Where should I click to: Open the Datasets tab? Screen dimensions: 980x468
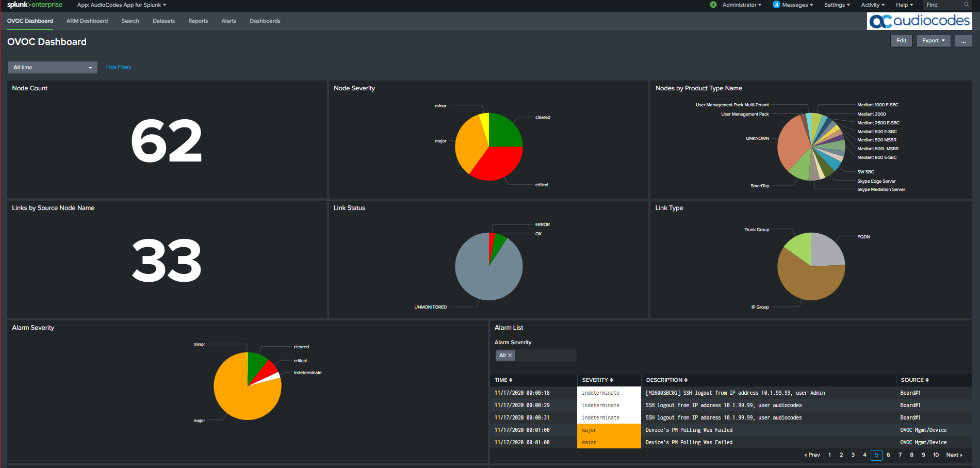pyautogui.click(x=164, y=21)
